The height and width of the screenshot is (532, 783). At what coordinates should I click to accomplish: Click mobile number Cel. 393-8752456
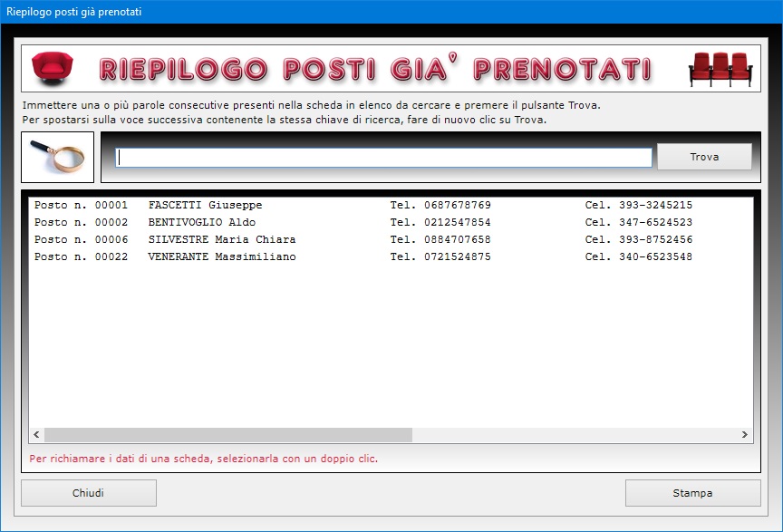coord(639,239)
